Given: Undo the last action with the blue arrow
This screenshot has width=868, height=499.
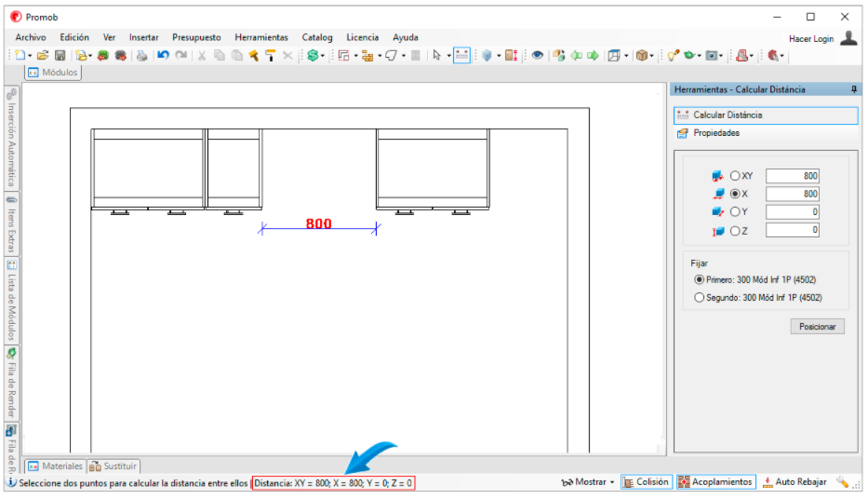Looking at the screenshot, I should point(163,55).
